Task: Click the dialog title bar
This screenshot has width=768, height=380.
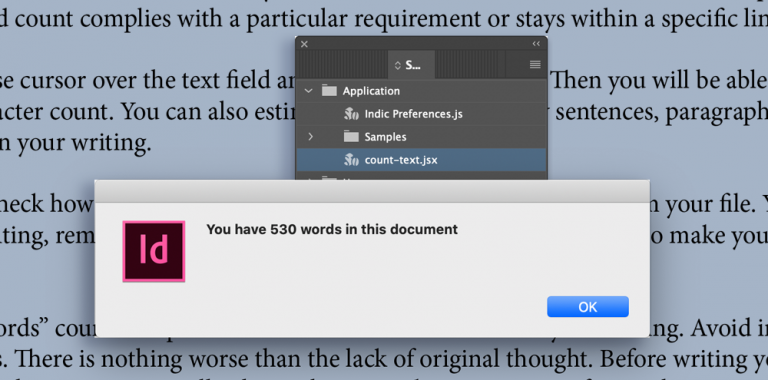Action: pyautogui.click(x=372, y=191)
